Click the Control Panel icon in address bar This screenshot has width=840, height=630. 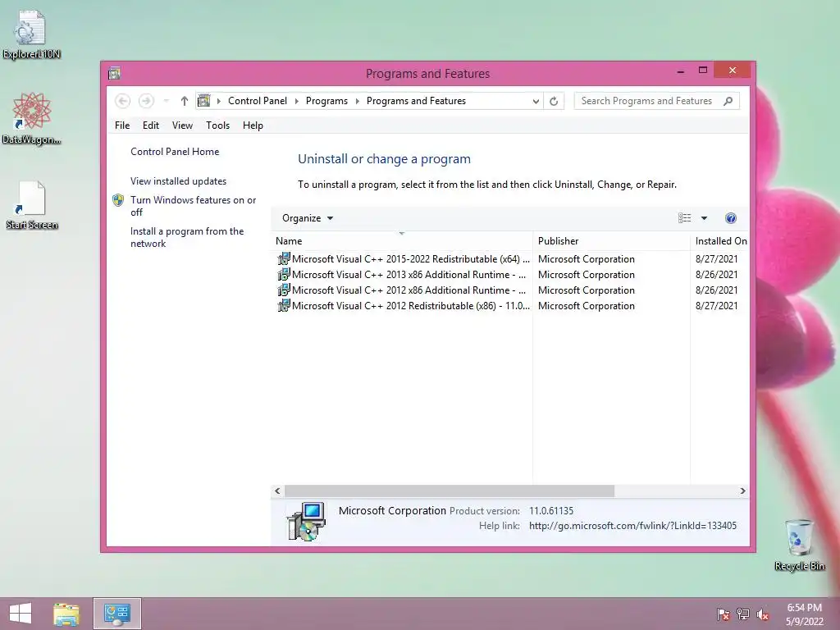[204, 101]
